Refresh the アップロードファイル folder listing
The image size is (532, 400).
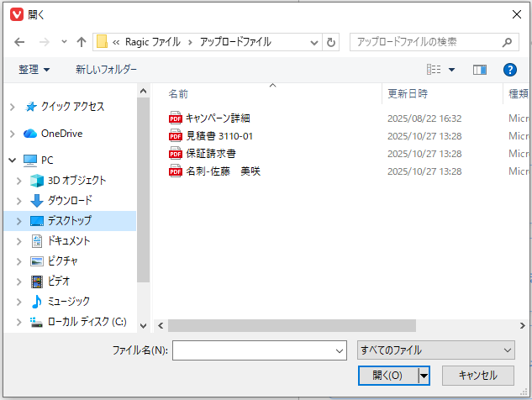point(331,42)
